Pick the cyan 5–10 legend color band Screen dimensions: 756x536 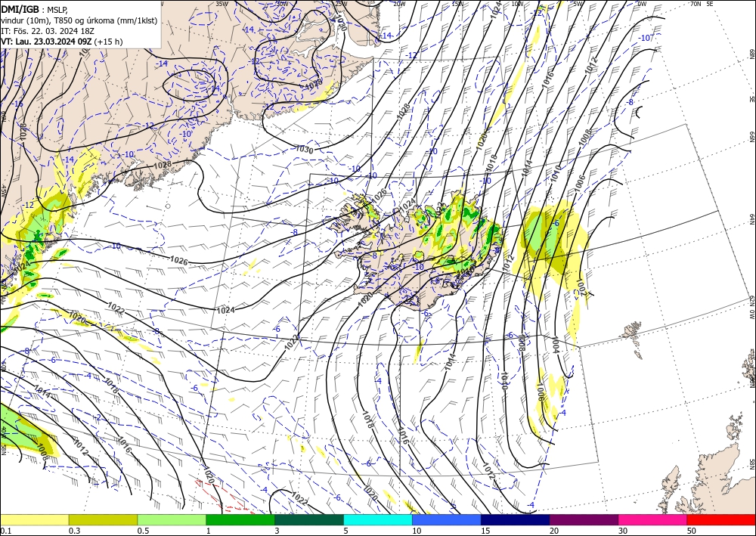378,519
